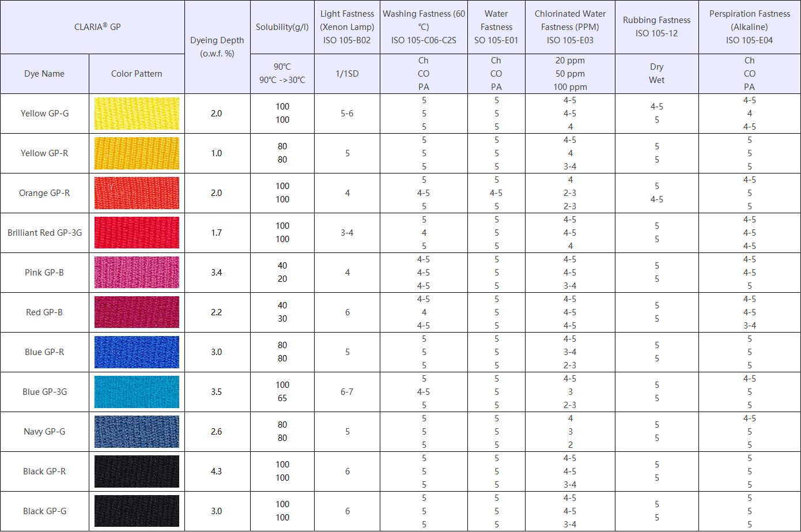Click dyeing depth 1.7 for Brilliant Red GP-3G

(x=217, y=233)
